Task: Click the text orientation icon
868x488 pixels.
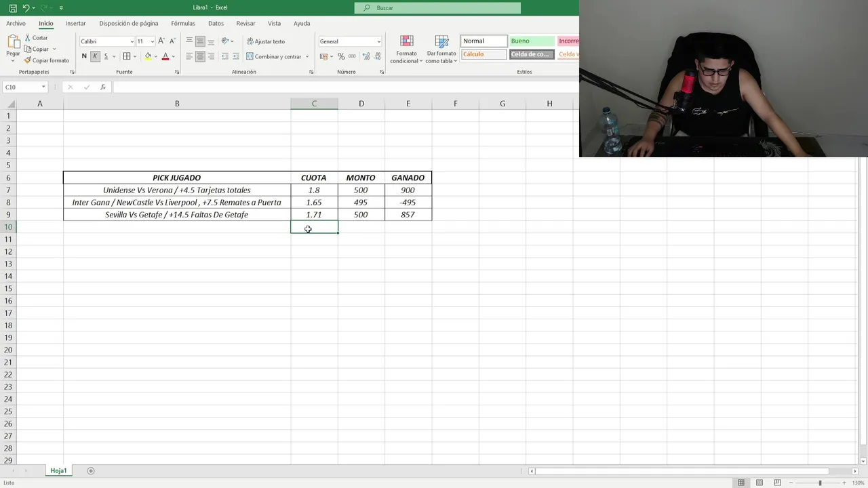Action: (225, 41)
